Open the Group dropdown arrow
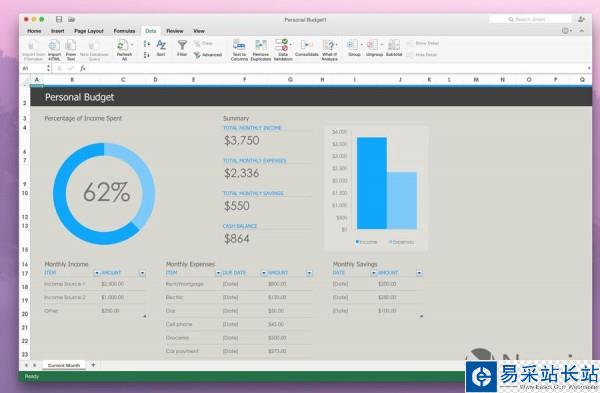 pos(362,45)
